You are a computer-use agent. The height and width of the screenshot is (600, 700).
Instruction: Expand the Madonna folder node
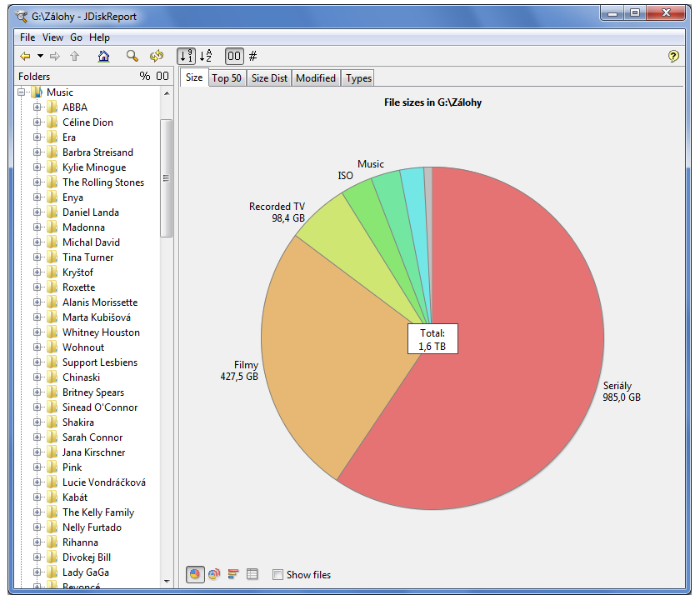pos(37,227)
